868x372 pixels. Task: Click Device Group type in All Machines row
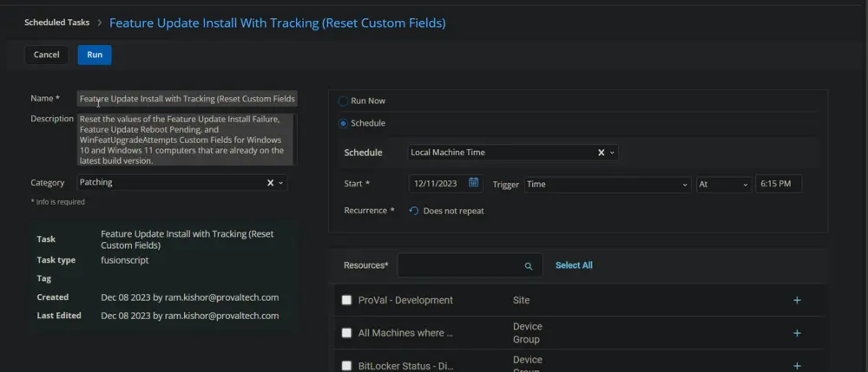pyautogui.click(x=528, y=333)
